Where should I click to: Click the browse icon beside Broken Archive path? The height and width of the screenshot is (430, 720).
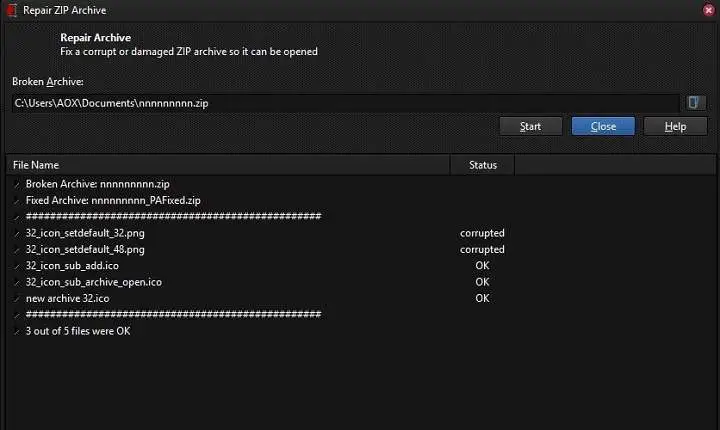pyautogui.click(x=695, y=103)
